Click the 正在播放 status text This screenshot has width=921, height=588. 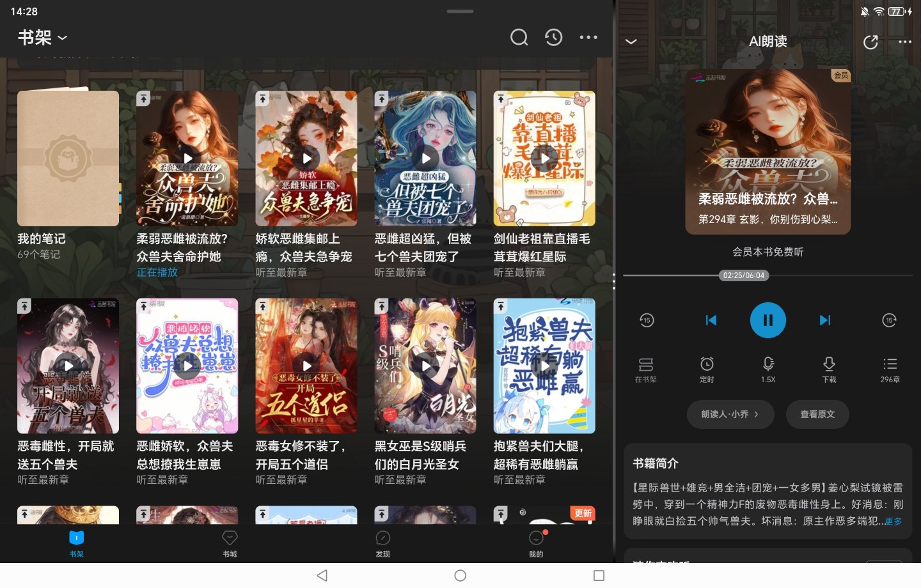(157, 272)
